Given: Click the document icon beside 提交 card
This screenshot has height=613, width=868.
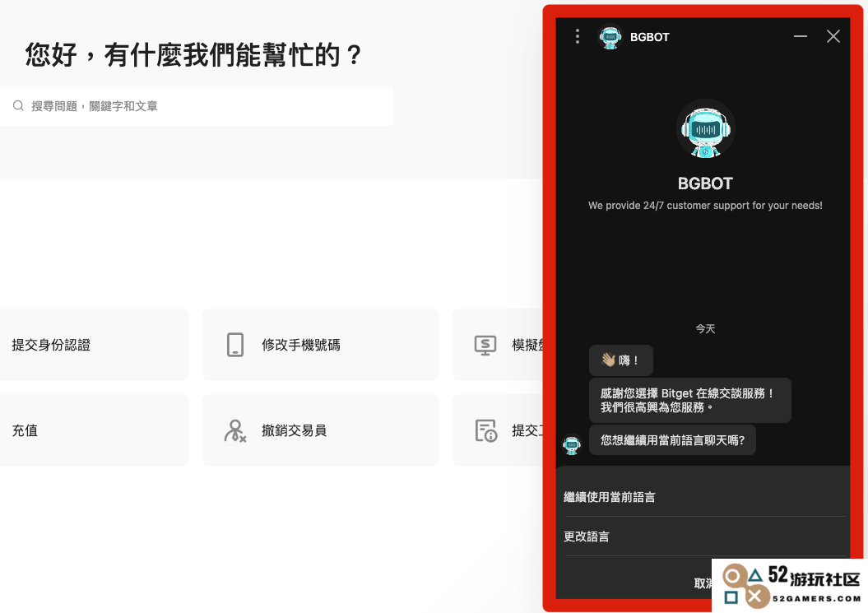Looking at the screenshot, I should [486, 430].
